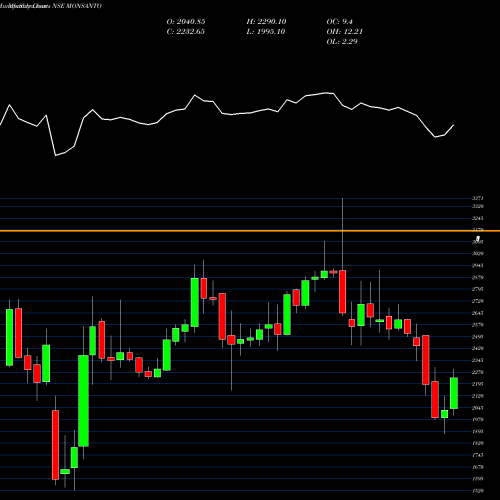
Task: Select the close price C: 2232.65
Action: click(x=186, y=32)
